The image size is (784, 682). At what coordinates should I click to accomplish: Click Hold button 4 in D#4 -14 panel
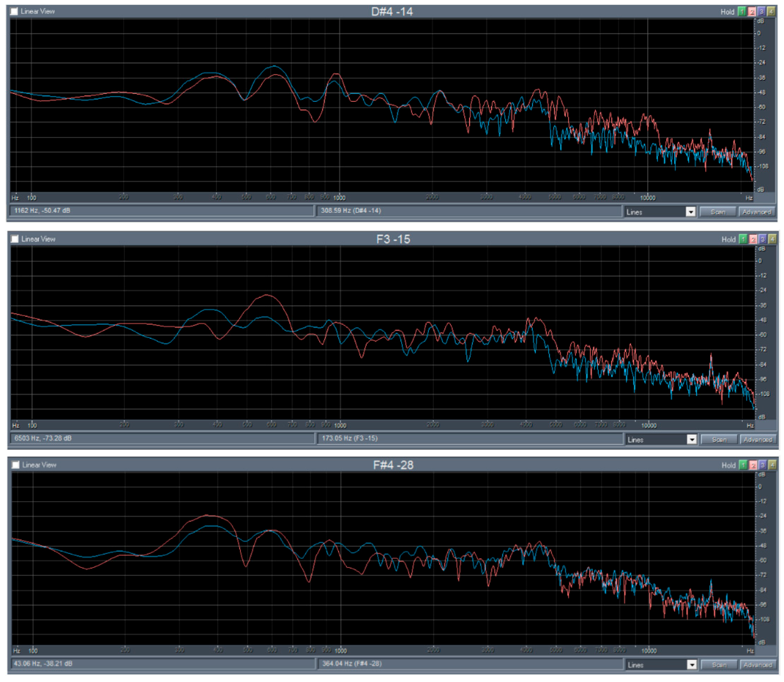tap(771, 11)
